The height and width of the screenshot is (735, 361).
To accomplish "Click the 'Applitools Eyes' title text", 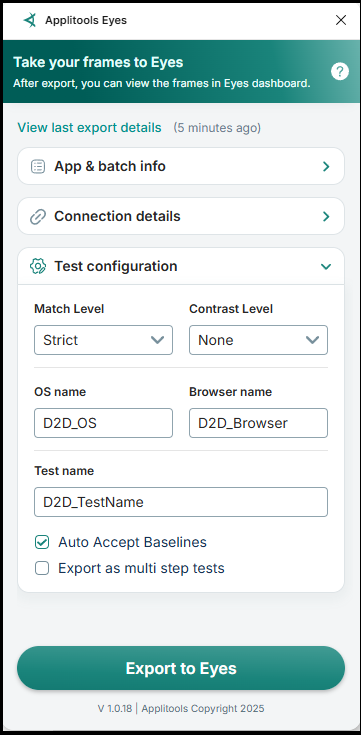I will [x=86, y=20].
